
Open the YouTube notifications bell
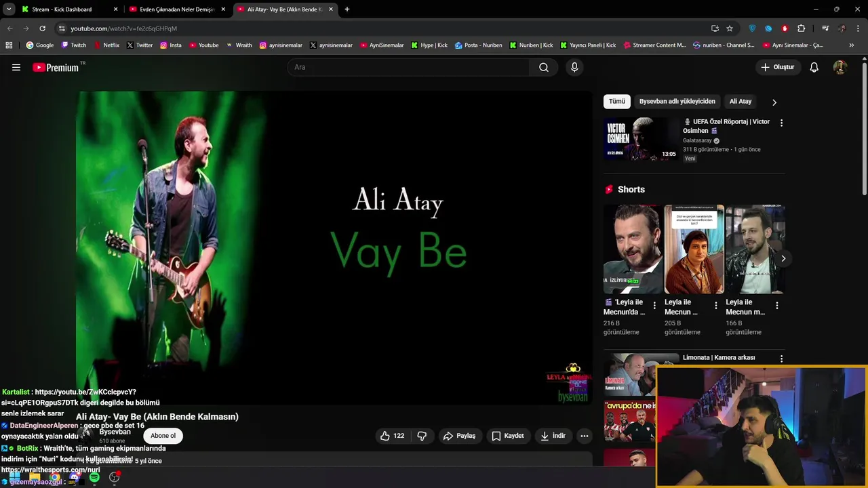pos(814,67)
